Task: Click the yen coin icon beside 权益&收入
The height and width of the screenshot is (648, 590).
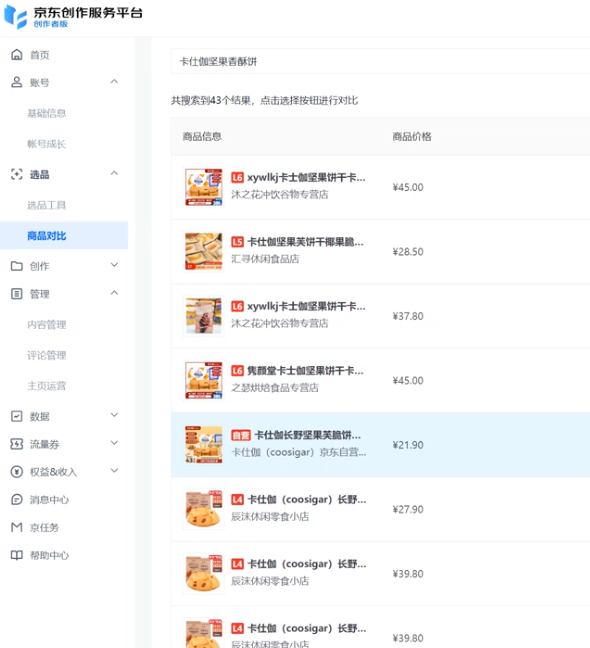Action: [17, 472]
